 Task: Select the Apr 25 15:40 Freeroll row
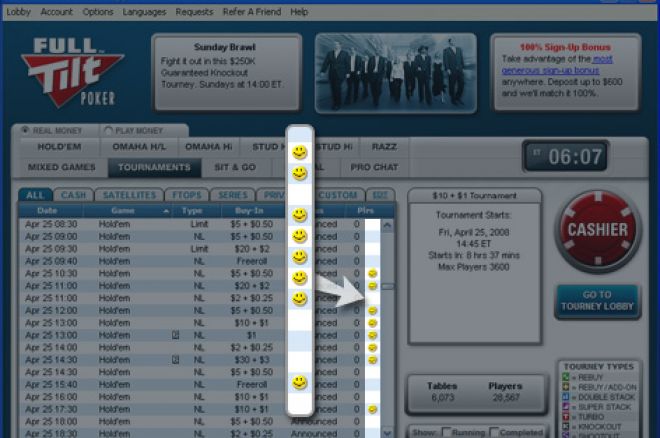[200, 385]
